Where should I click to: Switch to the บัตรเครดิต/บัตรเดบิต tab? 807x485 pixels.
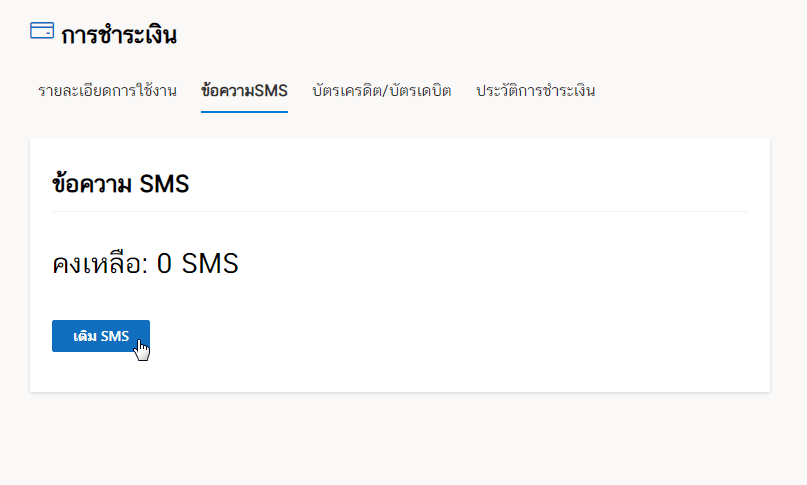coord(381,91)
